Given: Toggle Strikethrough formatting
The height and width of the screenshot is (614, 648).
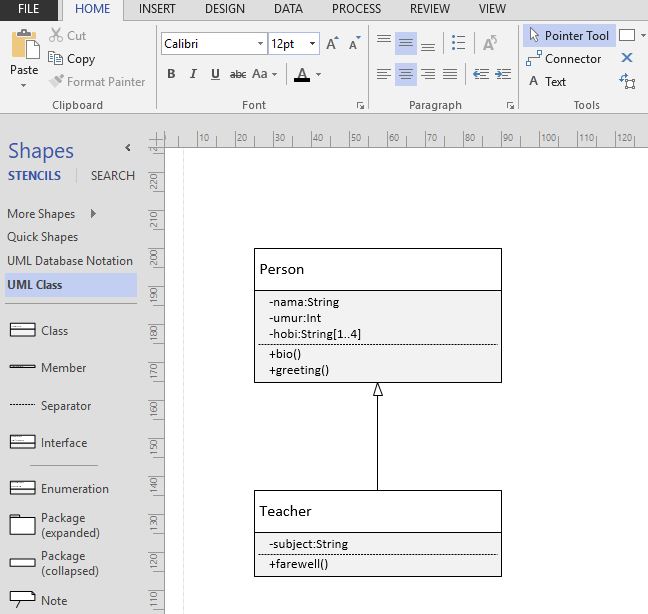Looking at the screenshot, I should (238, 74).
